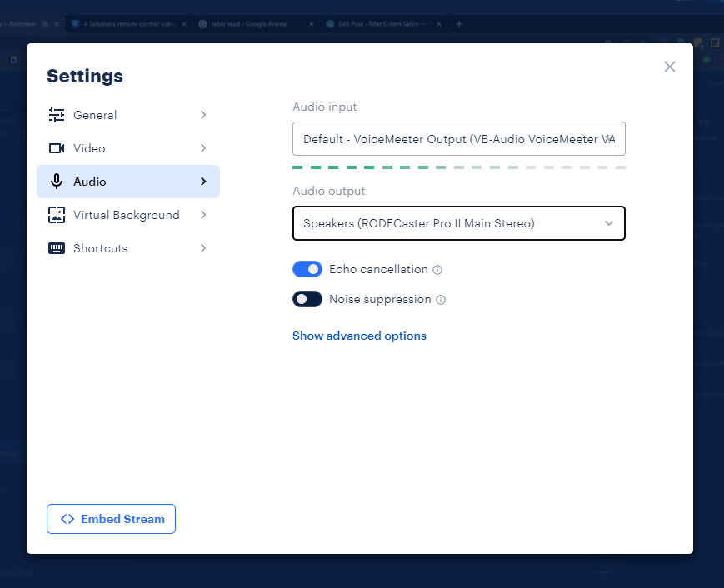Screen dimensions: 724x588
Task: Click the audio input level meter
Action: [458, 167]
